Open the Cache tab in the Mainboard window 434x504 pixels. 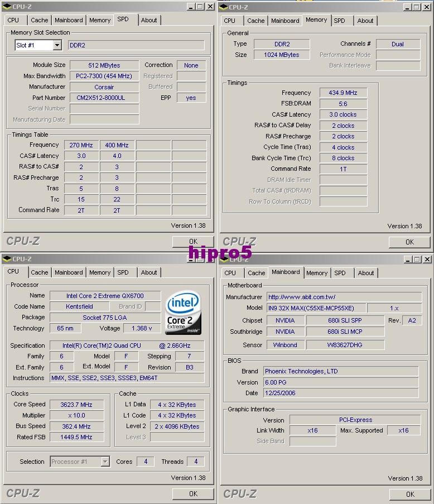257,273
